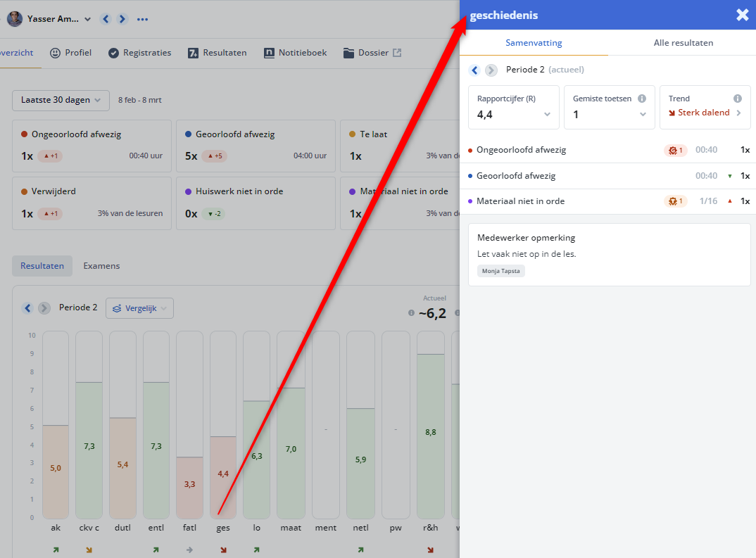The width and height of the screenshot is (756, 558).
Task: Go to next period in chart
Action: click(x=44, y=308)
